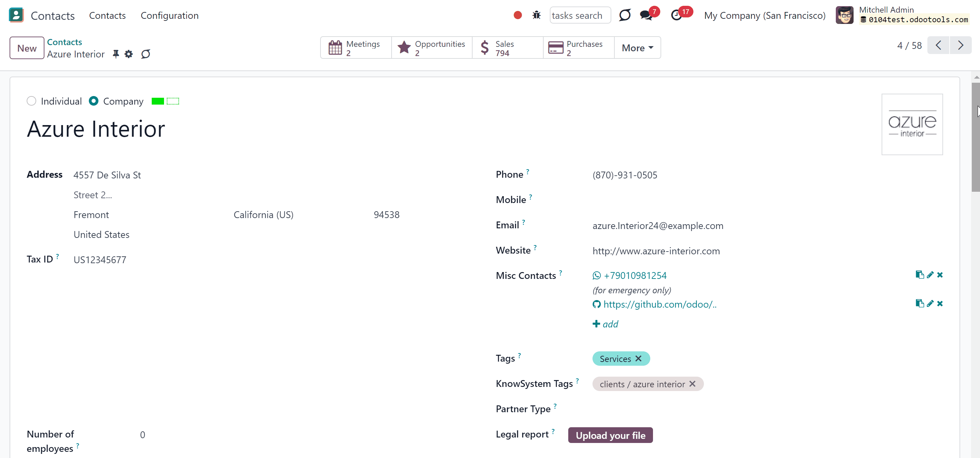Go to the previous record arrow

pyautogui.click(x=938, y=46)
